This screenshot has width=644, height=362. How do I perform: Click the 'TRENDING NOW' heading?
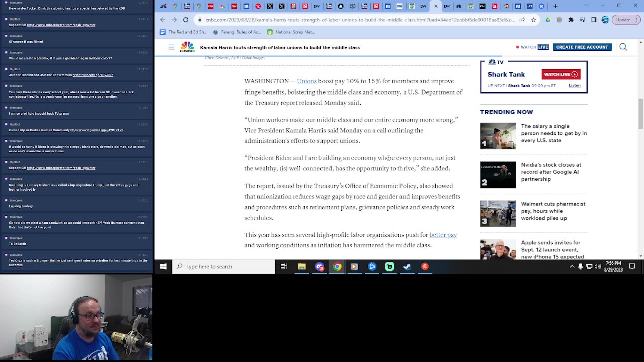(507, 112)
